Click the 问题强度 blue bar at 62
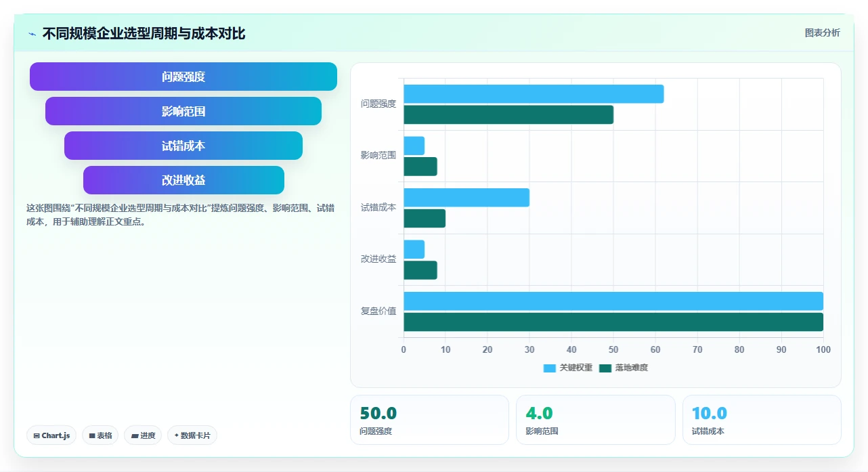Viewport: 868px width, 472px height. [534, 94]
